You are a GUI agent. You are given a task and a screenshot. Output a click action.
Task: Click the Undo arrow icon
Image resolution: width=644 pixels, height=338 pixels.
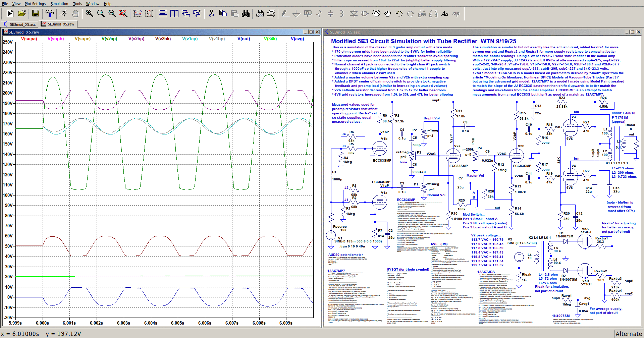[x=399, y=13]
